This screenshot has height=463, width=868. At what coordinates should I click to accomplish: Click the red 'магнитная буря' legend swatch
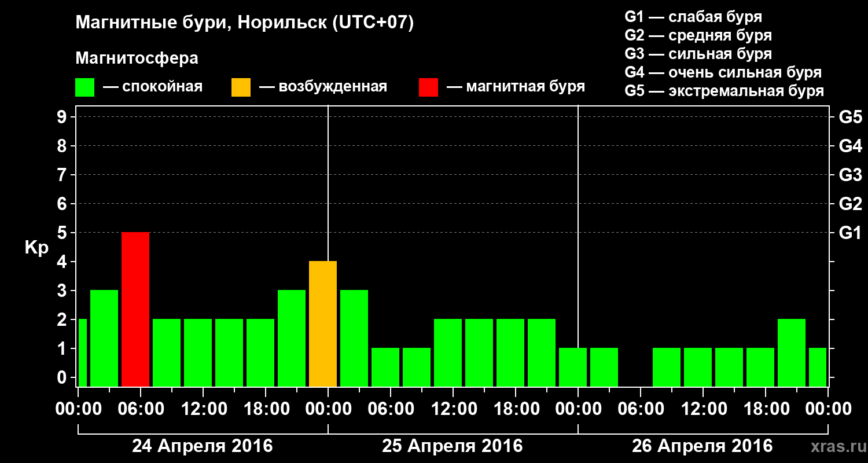(428, 87)
